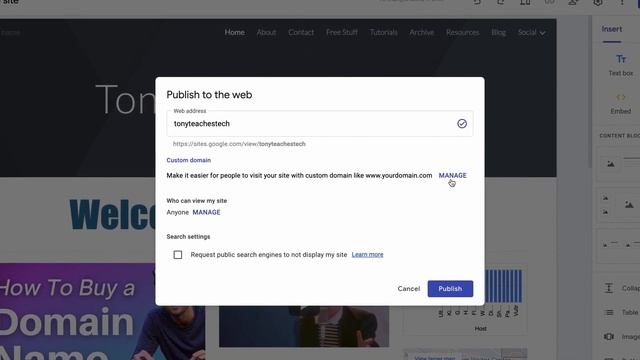
Task: Open MANAGE for custom domain
Action: click(x=452, y=175)
